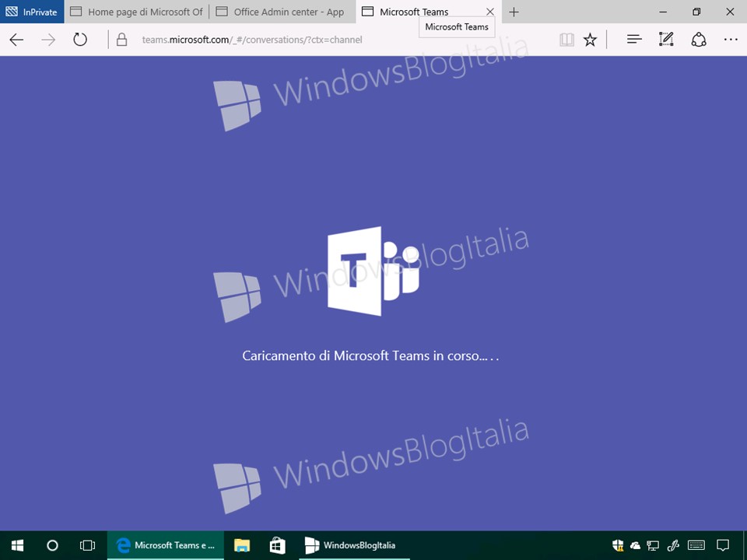Open Windows Store from taskbar
This screenshot has width=747, height=560.
tap(277, 545)
